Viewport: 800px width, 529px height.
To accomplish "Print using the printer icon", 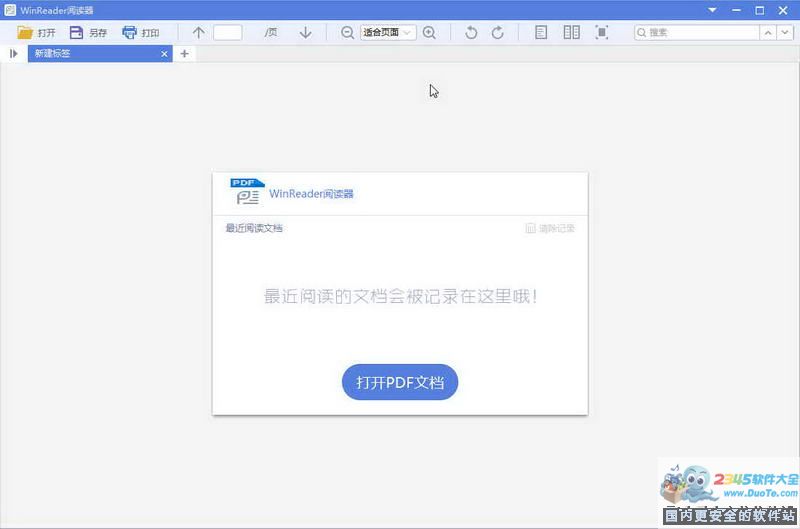I will 130,33.
